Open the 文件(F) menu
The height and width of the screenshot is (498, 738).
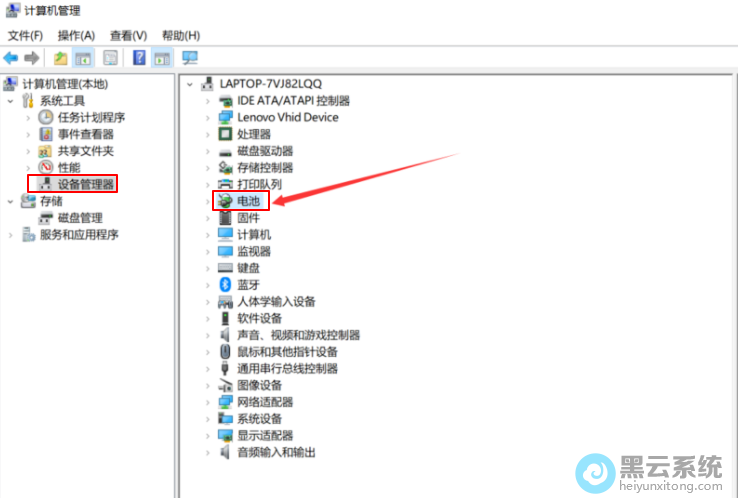tap(25, 36)
